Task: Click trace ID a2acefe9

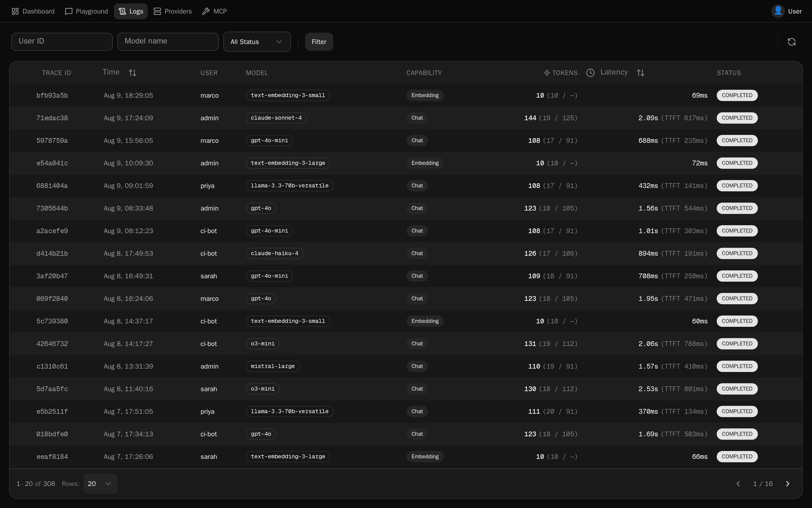Action: pos(52,231)
